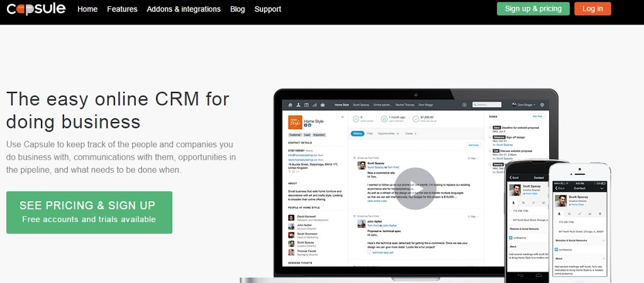Tap the header chevron on the white phone
Image resolution: width=644 pixels, height=283 pixels.
click(602, 188)
